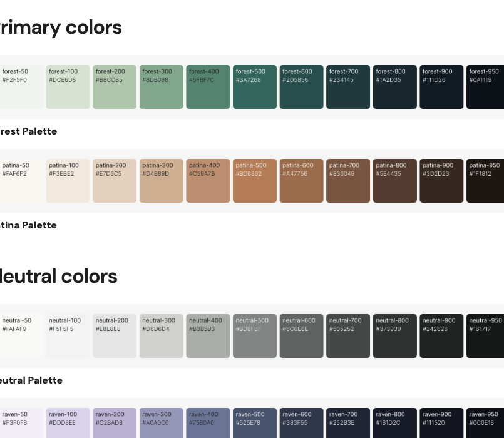
Task: Select the neutral-200 color swatch
Action: click(x=114, y=336)
